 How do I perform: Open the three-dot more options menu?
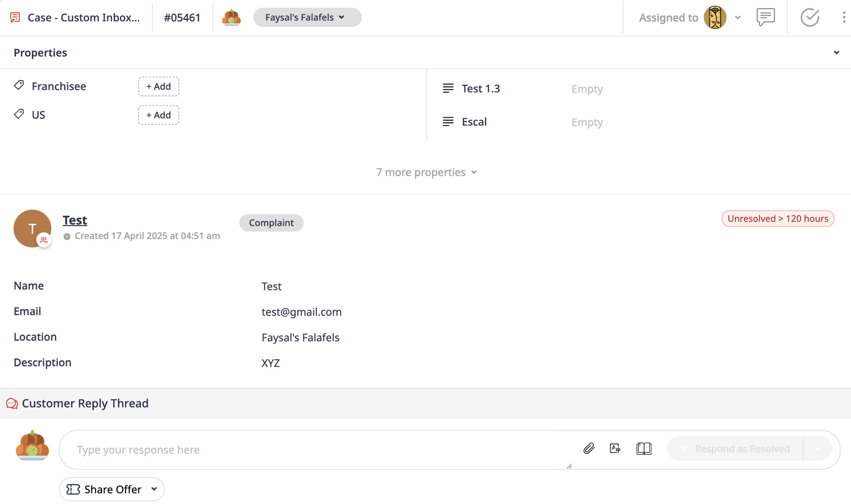tap(844, 17)
